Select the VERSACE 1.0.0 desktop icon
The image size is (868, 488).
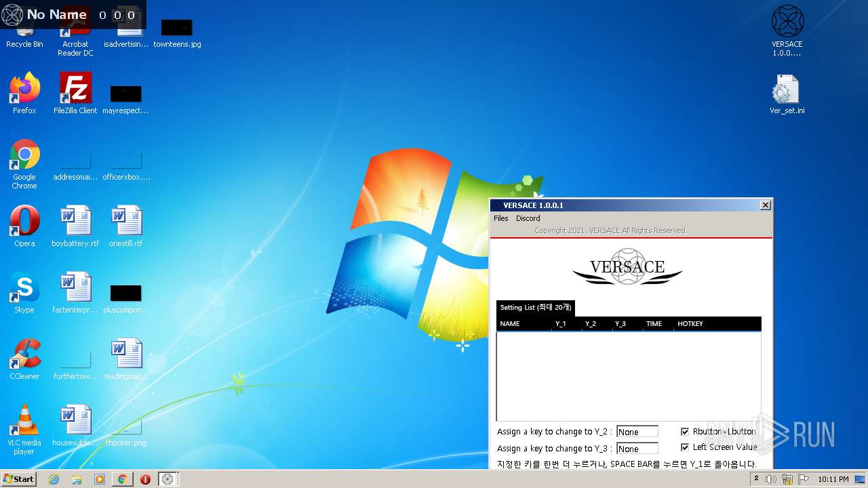tap(787, 30)
